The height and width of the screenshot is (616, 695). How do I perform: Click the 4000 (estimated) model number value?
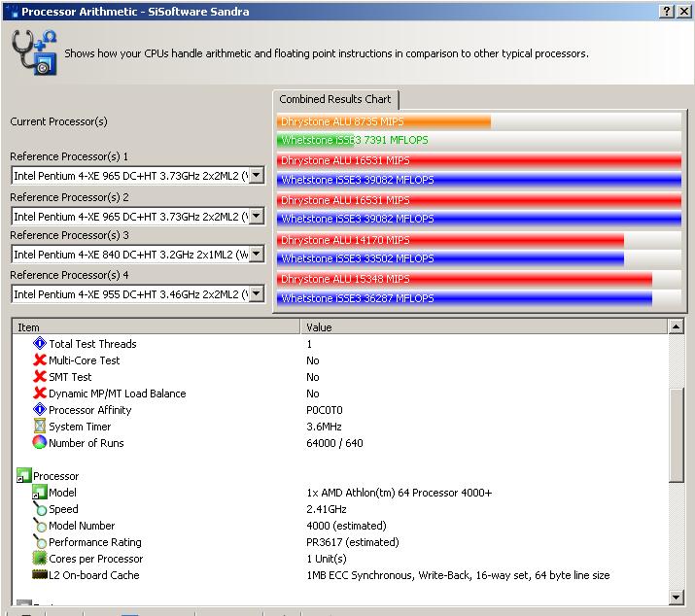346,526
